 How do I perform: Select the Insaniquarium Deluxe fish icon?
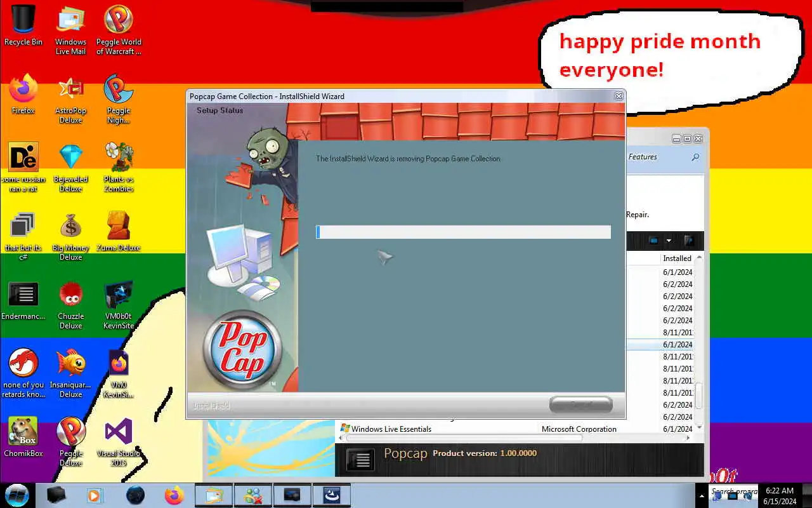70,373
